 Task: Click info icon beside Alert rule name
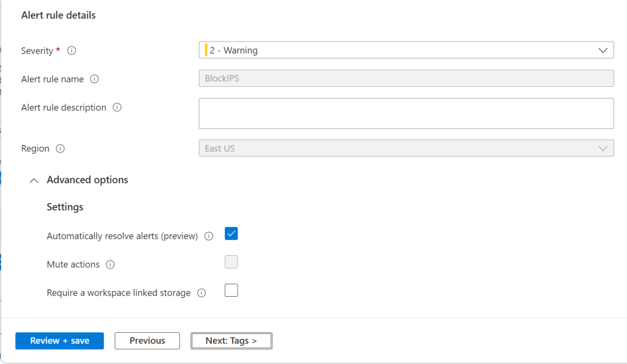tap(94, 79)
